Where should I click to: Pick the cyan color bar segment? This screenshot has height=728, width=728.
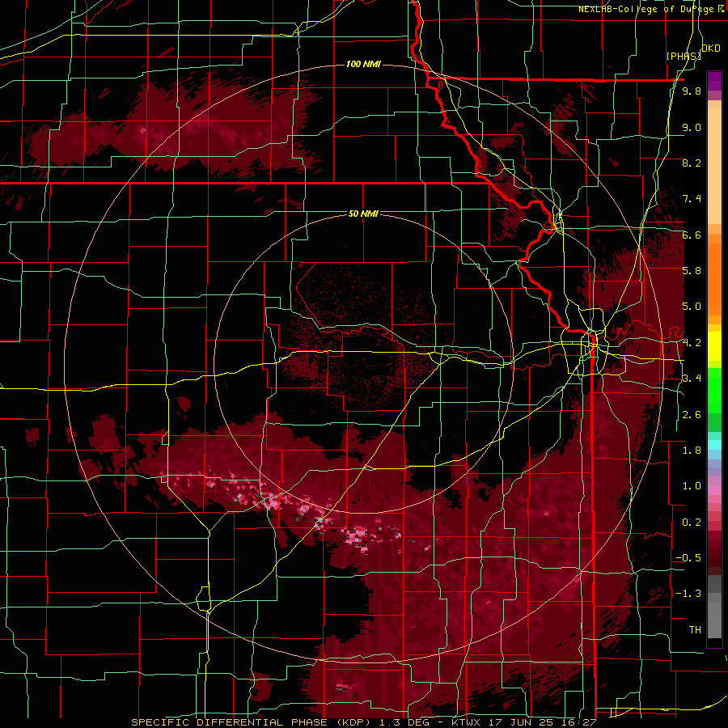tap(714, 445)
